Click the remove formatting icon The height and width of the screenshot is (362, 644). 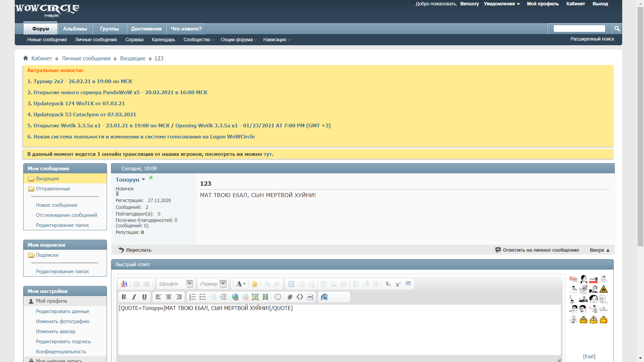[124, 284]
